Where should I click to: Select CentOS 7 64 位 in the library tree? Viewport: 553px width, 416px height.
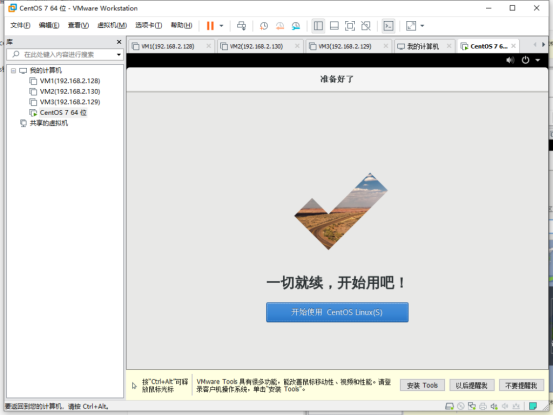63,113
